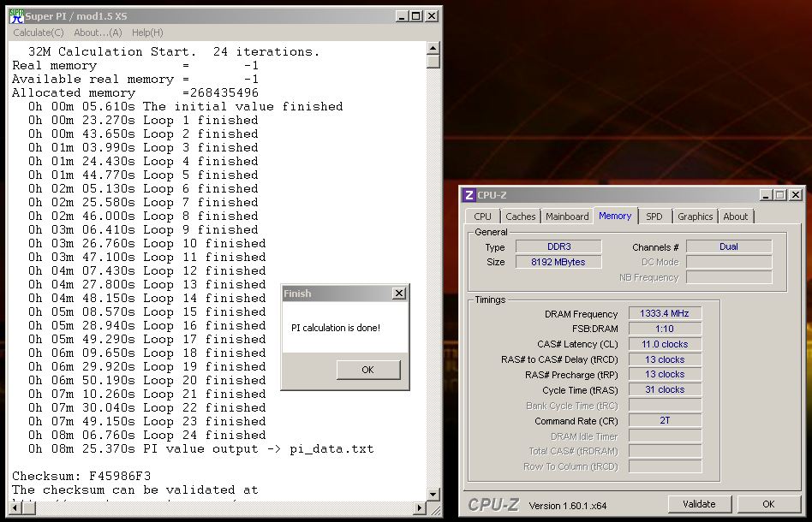Maximize the Super PI window
The width and height of the screenshot is (812, 522).
[x=415, y=16]
